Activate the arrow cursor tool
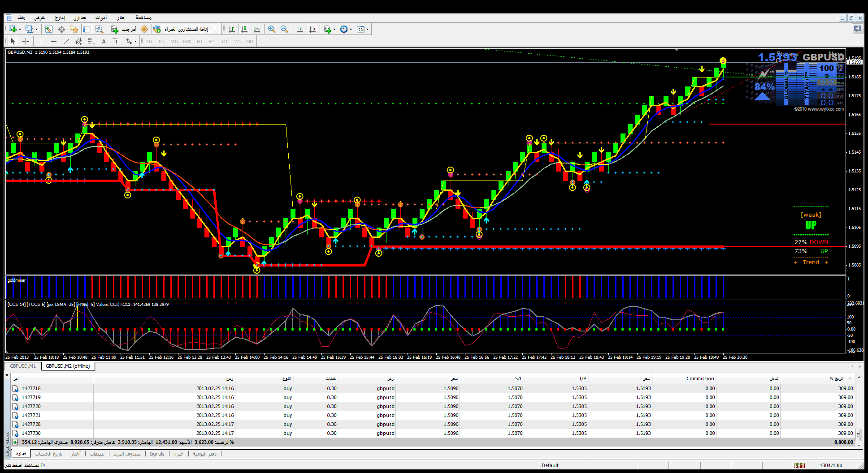 (13, 41)
